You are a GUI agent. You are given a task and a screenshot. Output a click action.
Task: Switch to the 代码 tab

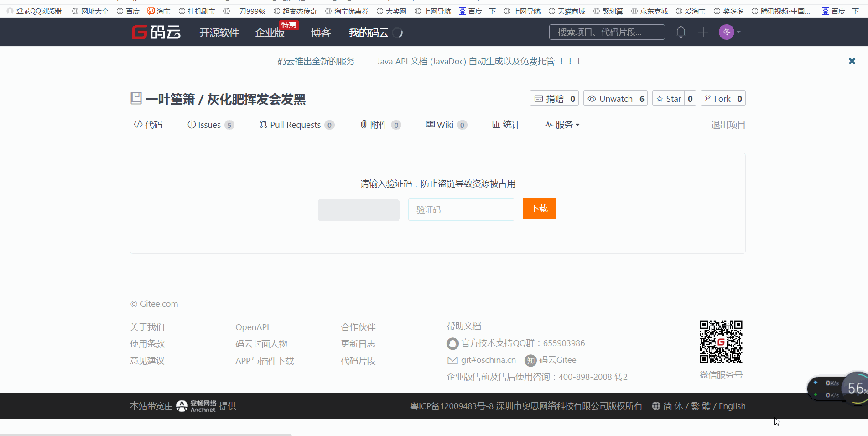[148, 125]
